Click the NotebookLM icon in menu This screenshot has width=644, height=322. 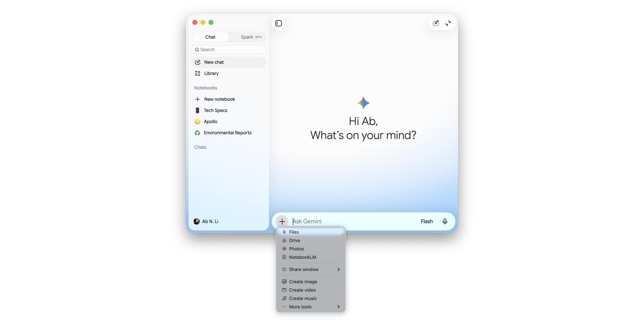click(x=284, y=257)
